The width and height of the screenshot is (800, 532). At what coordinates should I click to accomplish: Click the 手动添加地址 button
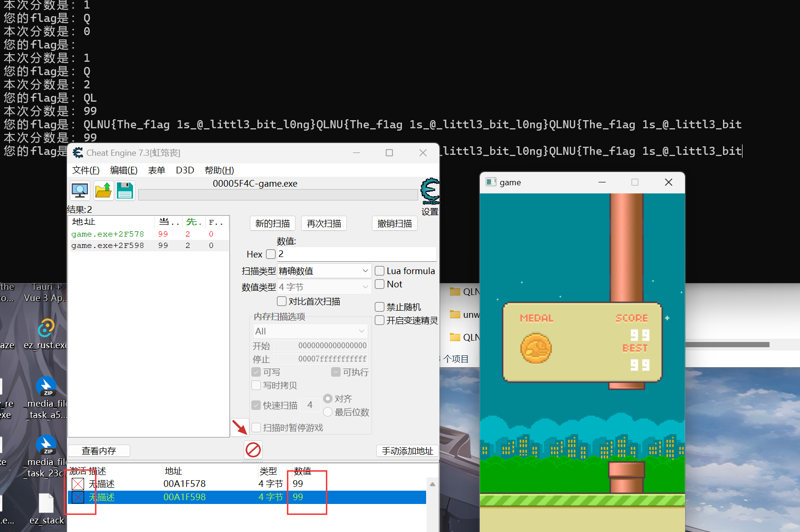(408, 451)
